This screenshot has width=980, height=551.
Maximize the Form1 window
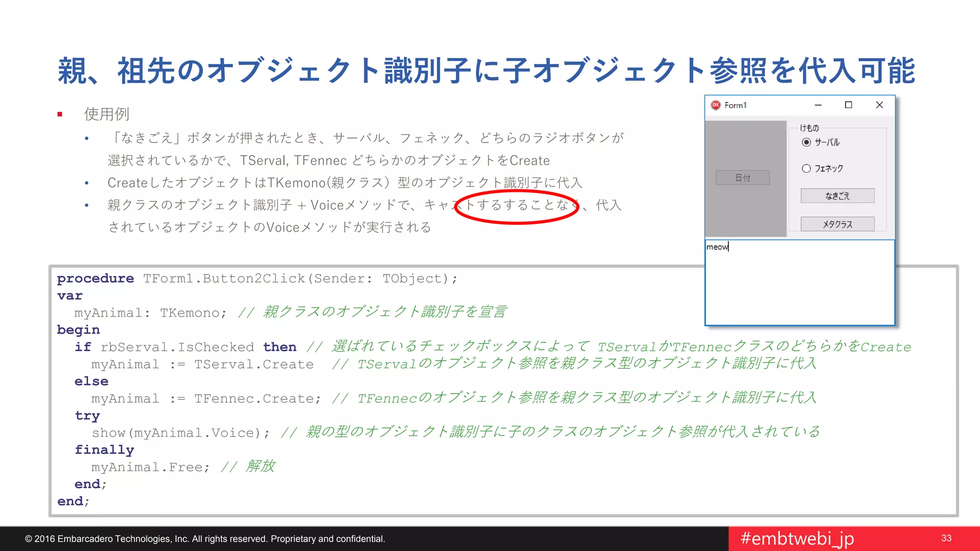[848, 105]
